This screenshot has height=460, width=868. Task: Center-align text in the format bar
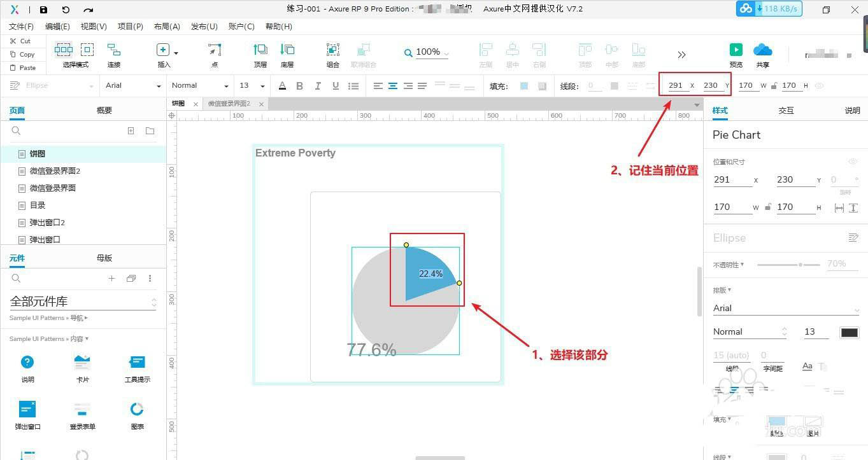pyautogui.click(x=393, y=86)
